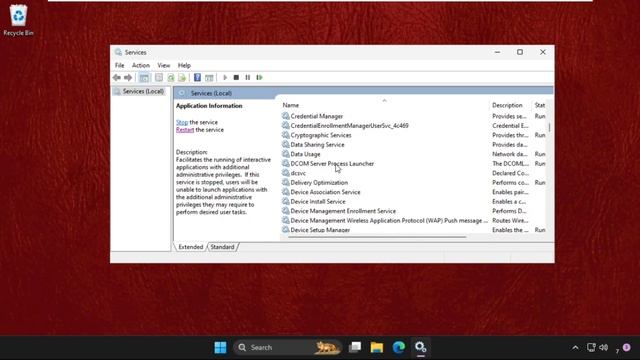Image resolution: width=640 pixels, height=360 pixels.
Task: Switch to the Extended tab
Action: pyautogui.click(x=191, y=247)
